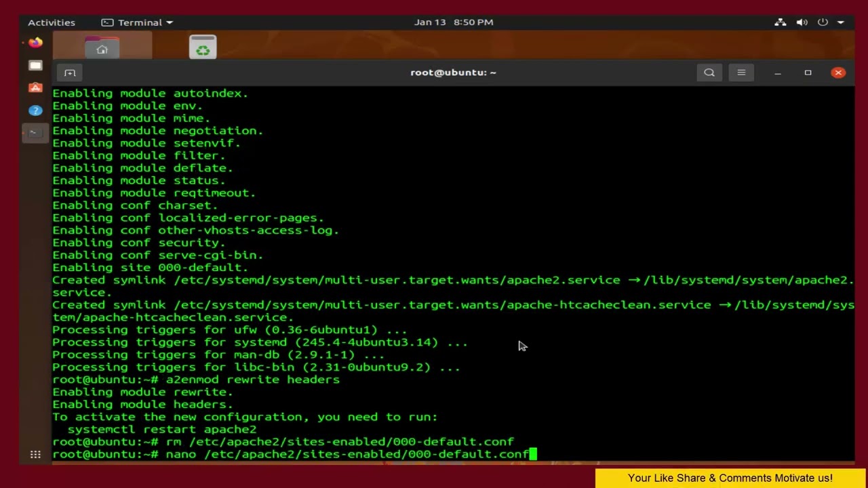Open the Help icon in the dock
868x488 pixels.
click(x=35, y=110)
